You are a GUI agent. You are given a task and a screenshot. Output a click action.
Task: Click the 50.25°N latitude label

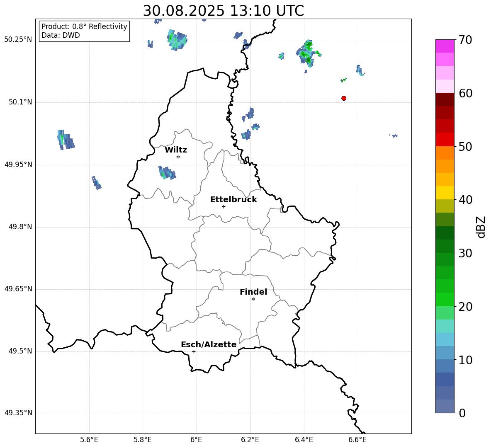[18, 40]
